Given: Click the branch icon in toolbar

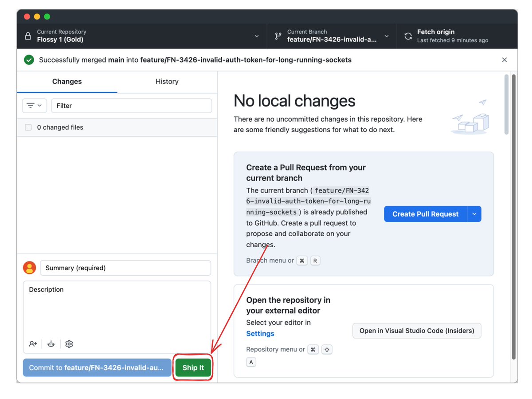Looking at the screenshot, I should pyautogui.click(x=278, y=36).
